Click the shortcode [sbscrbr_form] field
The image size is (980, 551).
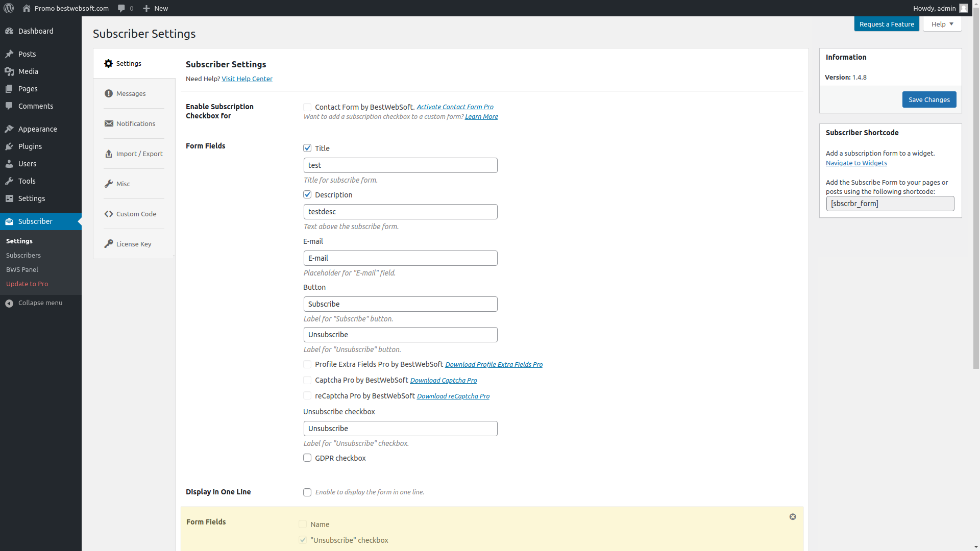[890, 204]
